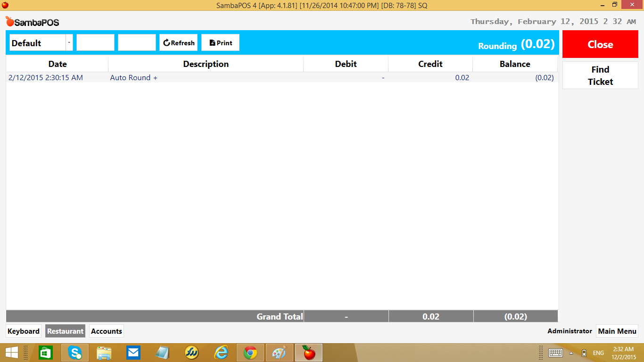
Task: Show hidden system tray icons
Action: tap(571, 353)
